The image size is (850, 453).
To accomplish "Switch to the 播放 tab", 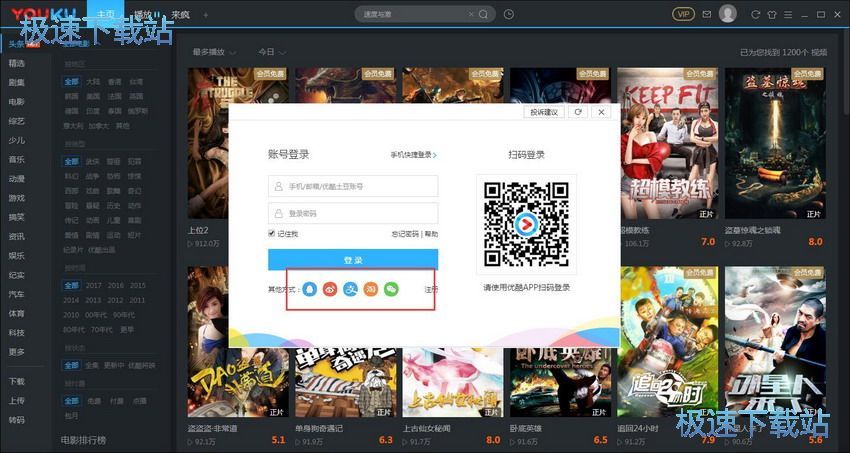I will [x=143, y=15].
